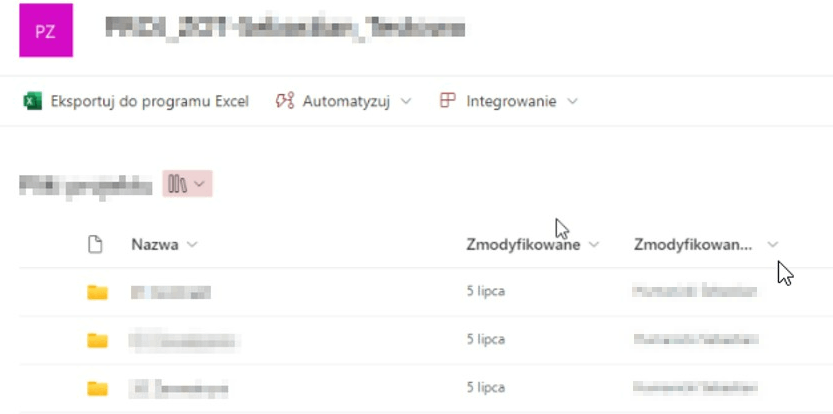The width and height of the screenshot is (833, 414).
Task: Open the Zmodyfikowane column chevron
Action: (x=594, y=245)
